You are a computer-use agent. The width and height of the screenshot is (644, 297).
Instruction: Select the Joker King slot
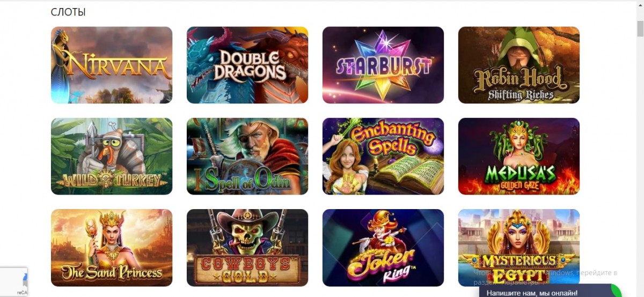point(383,247)
